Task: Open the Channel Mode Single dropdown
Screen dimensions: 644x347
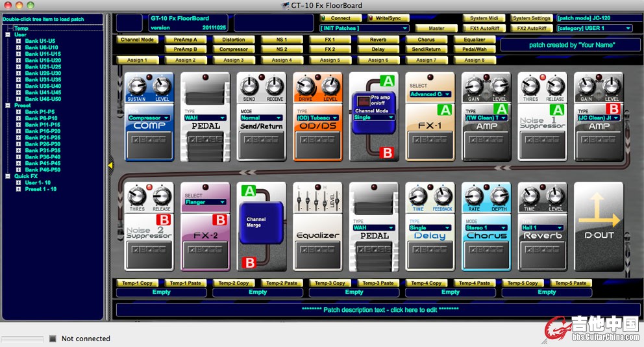Action: tap(374, 117)
